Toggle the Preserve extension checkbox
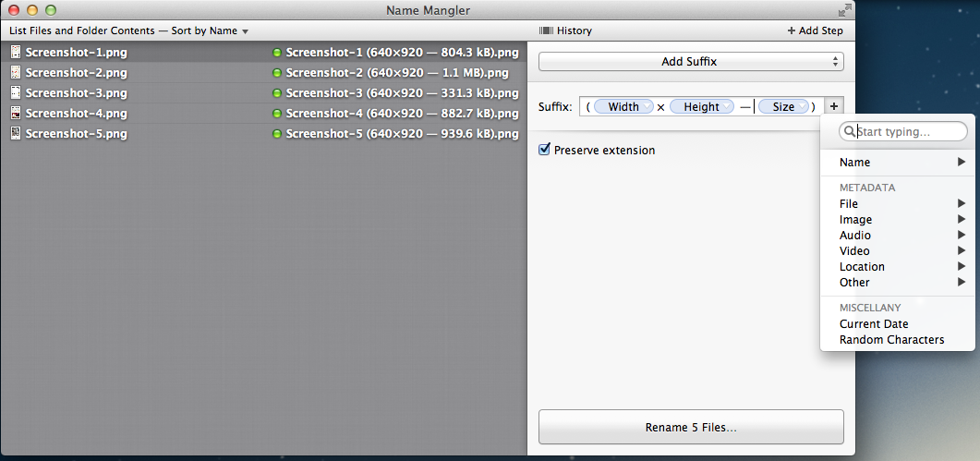Screen dimensions: 980x461 point(544,150)
